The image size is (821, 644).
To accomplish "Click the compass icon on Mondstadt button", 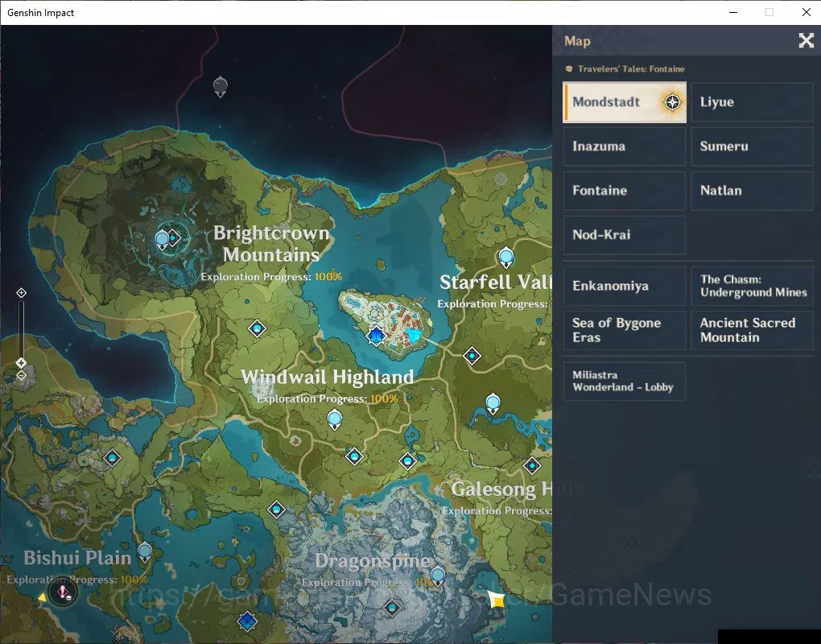I will point(672,102).
